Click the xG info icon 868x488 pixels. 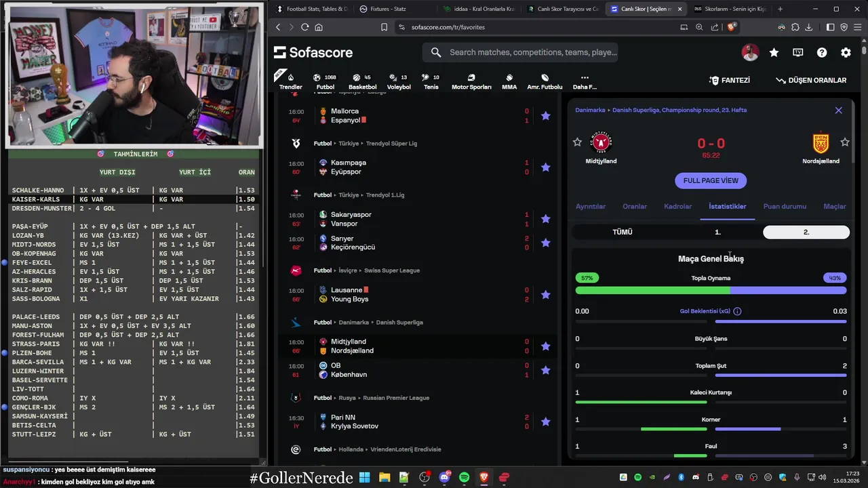coord(737,311)
